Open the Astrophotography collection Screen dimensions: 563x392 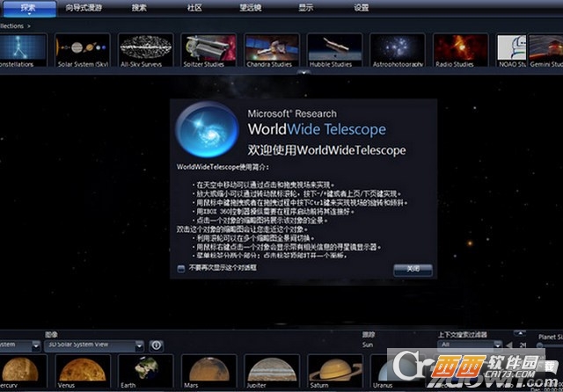(x=398, y=50)
